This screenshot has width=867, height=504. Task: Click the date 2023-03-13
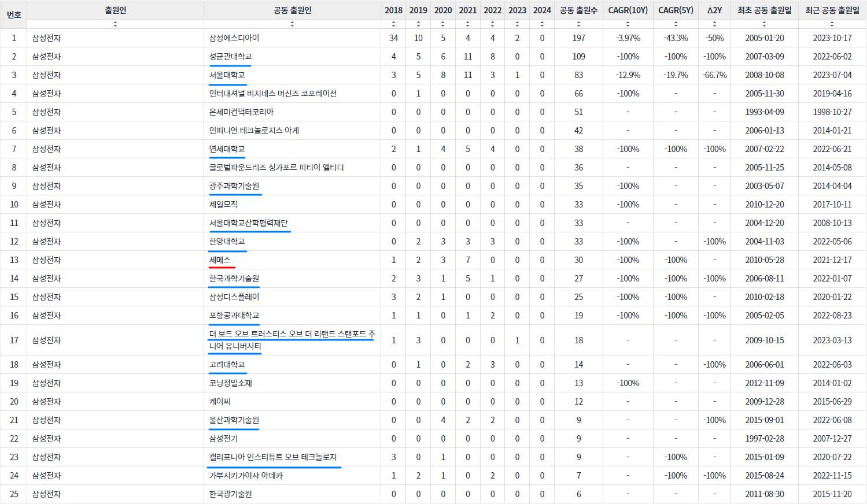coord(832,340)
